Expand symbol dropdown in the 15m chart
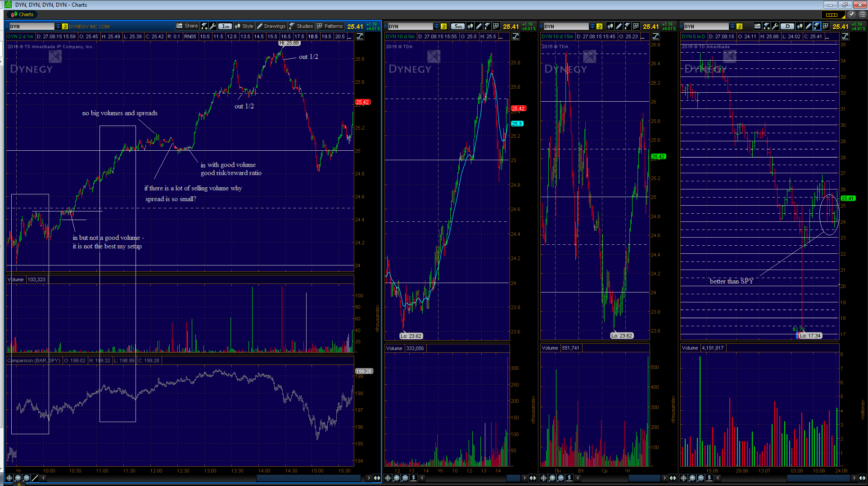This screenshot has width=868, height=486. 592,27
